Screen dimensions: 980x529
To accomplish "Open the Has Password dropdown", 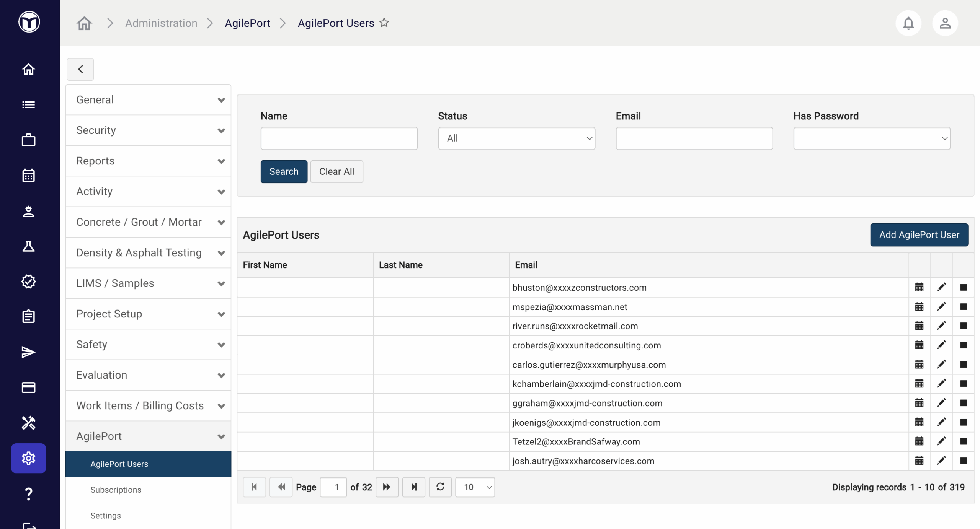I will [872, 138].
